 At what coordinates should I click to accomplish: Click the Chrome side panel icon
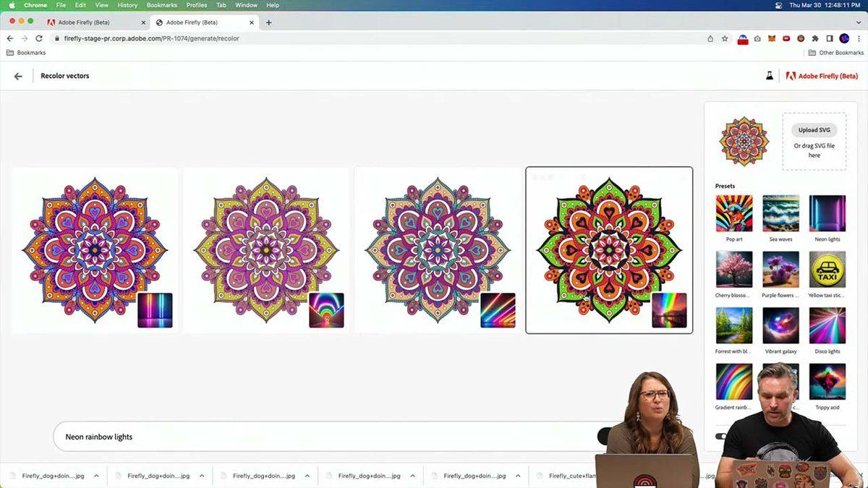[830, 38]
